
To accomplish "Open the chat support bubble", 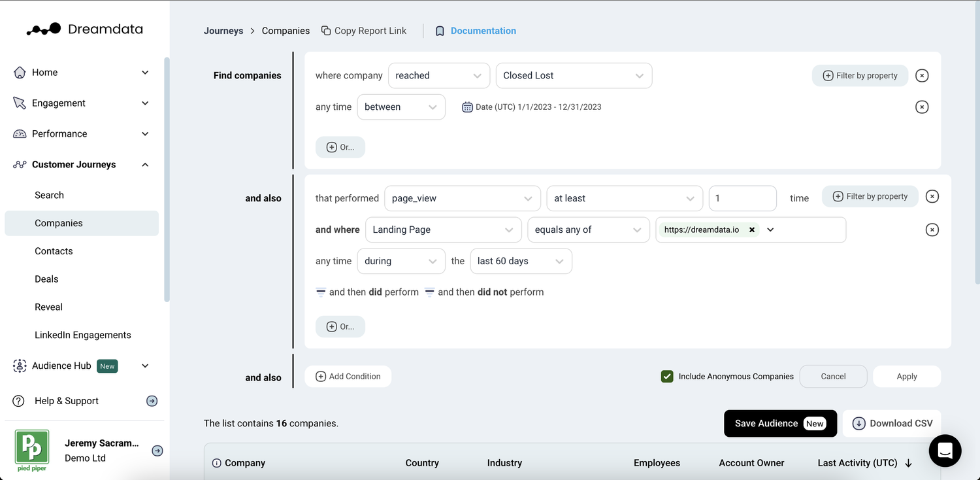I will point(945,451).
